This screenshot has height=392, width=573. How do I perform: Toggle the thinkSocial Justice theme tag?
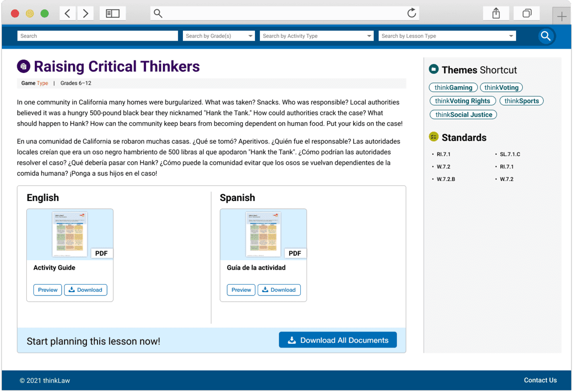pos(463,115)
